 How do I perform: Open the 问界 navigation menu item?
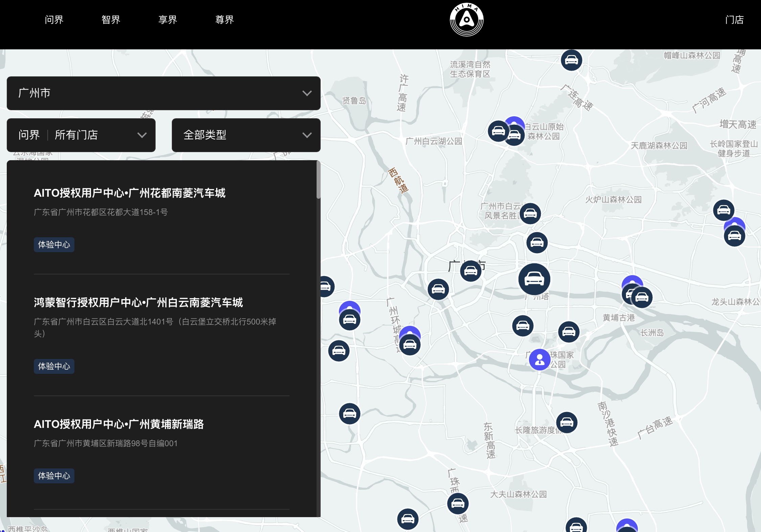54,20
